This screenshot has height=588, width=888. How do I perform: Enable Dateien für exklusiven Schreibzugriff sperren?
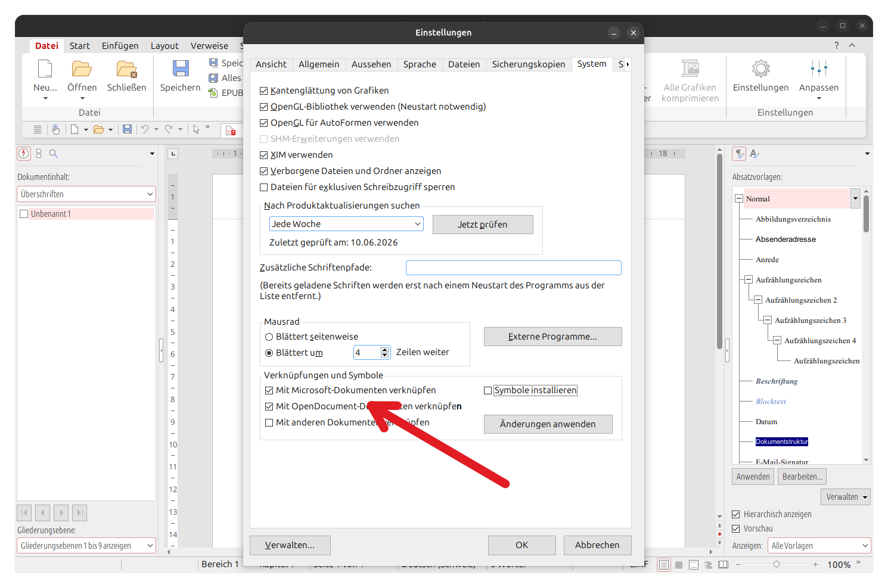pyautogui.click(x=264, y=187)
